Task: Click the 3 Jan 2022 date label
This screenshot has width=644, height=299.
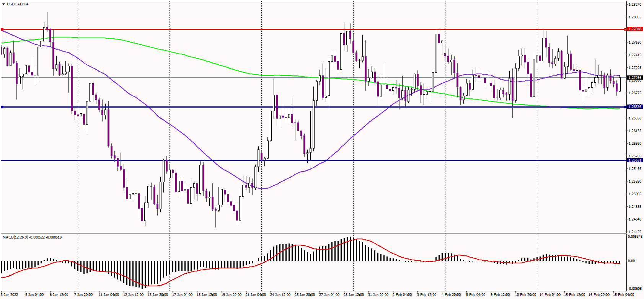Action: click(x=10, y=295)
